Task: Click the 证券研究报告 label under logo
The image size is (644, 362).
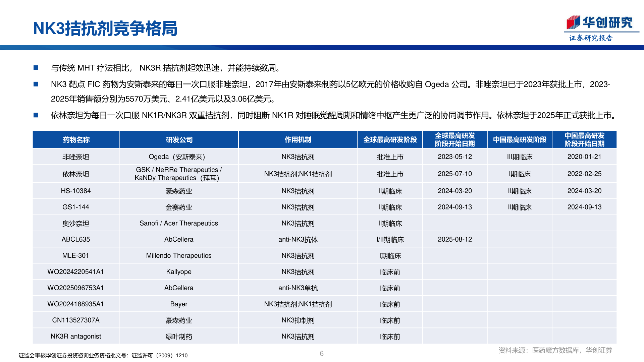Action: [x=591, y=38]
